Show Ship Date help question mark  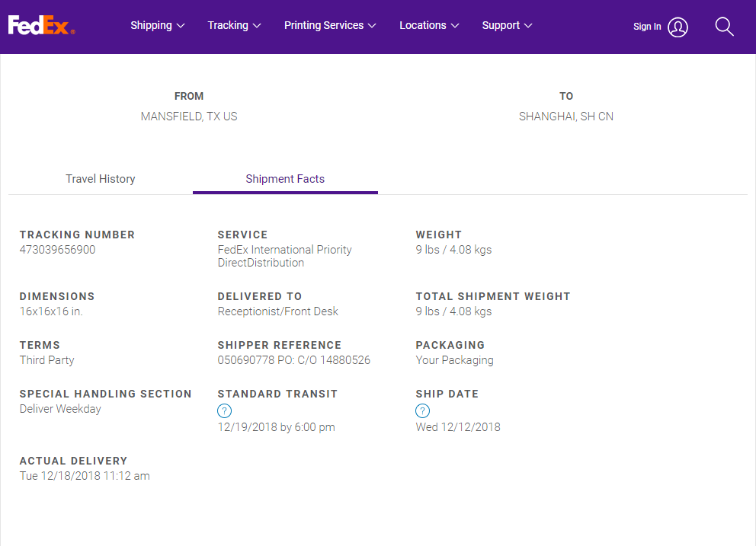[x=422, y=411]
